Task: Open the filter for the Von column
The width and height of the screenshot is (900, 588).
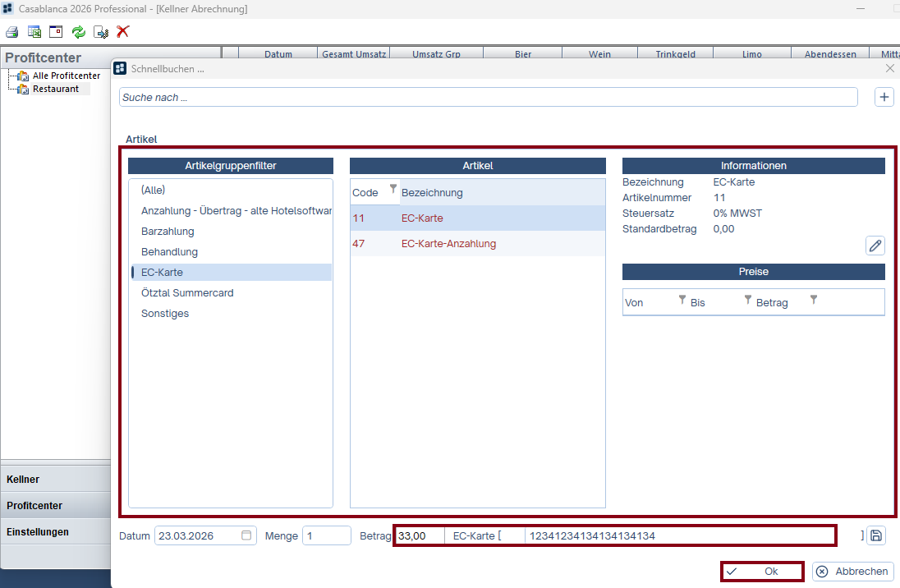Action: click(x=682, y=300)
